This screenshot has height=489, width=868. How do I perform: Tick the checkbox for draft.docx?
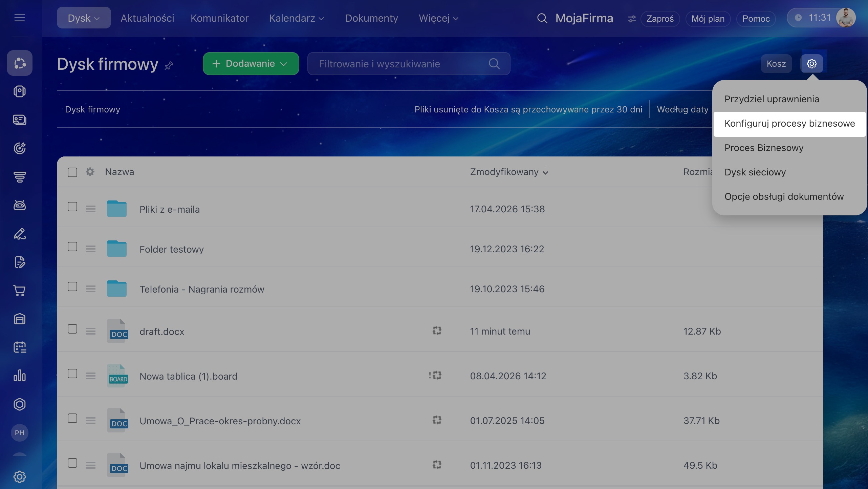72,329
